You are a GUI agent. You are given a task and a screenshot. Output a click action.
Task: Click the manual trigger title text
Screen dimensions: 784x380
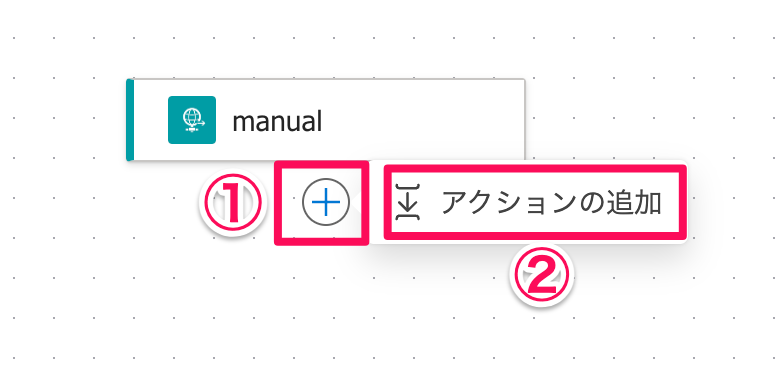pos(277,121)
